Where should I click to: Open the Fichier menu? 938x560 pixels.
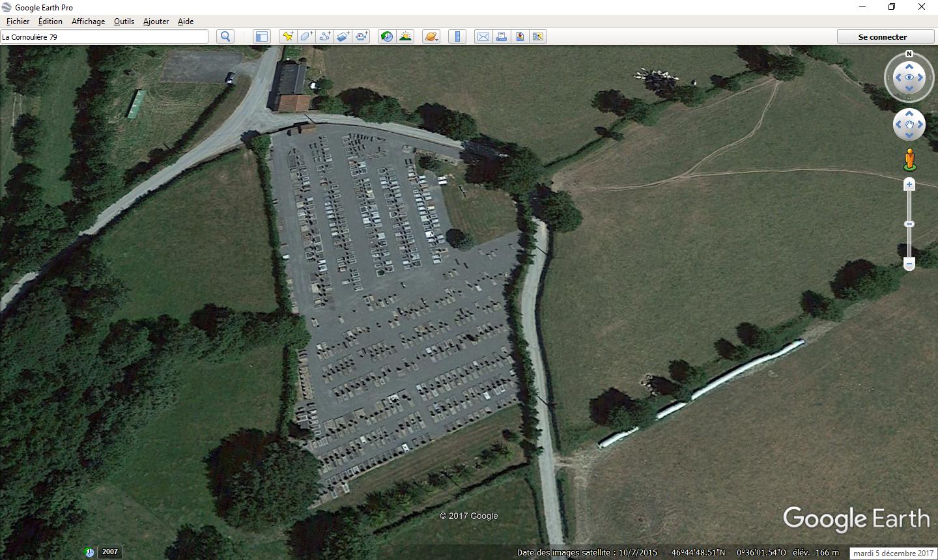tap(18, 21)
